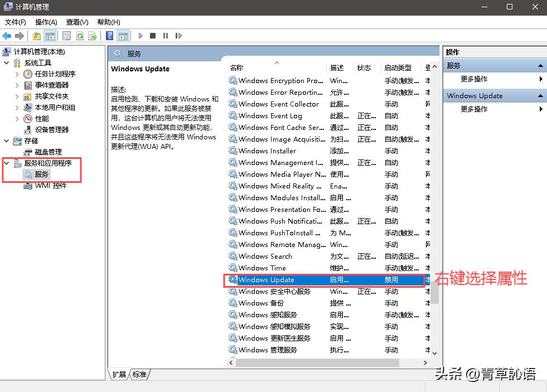The width and height of the screenshot is (547, 392).
Task: Toggle Show/Hide console tree toolbar icon
Action: coord(50,36)
